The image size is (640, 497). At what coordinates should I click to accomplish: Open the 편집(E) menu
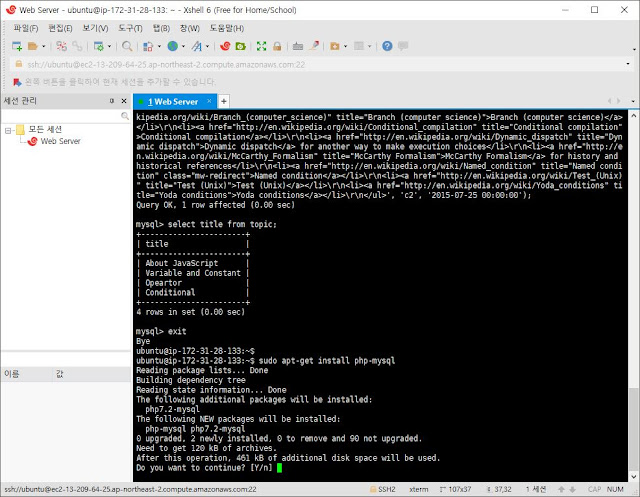pos(60,28)
